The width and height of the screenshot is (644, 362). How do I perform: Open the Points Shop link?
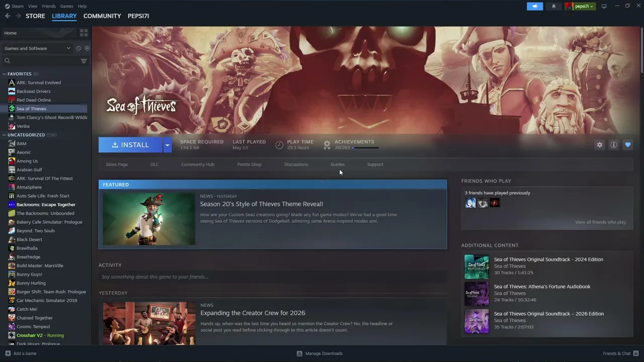249,164
